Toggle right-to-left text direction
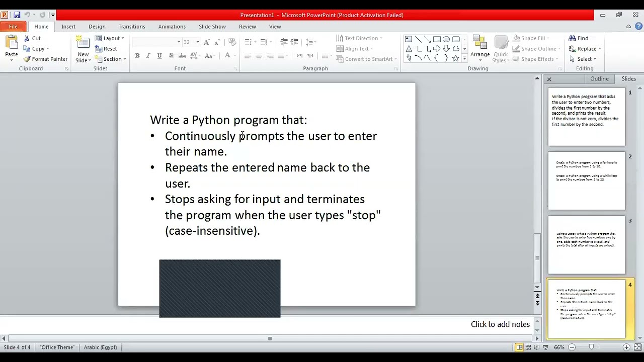 coord(310,56)
